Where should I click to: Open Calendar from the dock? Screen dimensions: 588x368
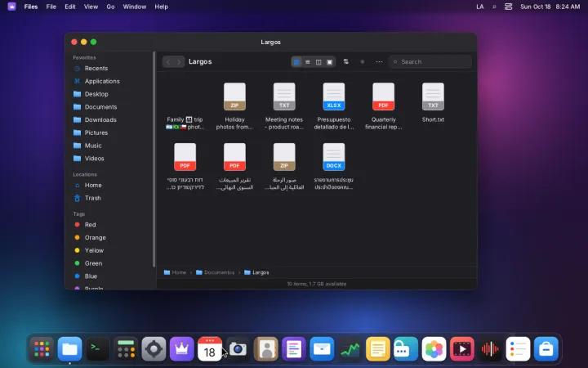210,349
